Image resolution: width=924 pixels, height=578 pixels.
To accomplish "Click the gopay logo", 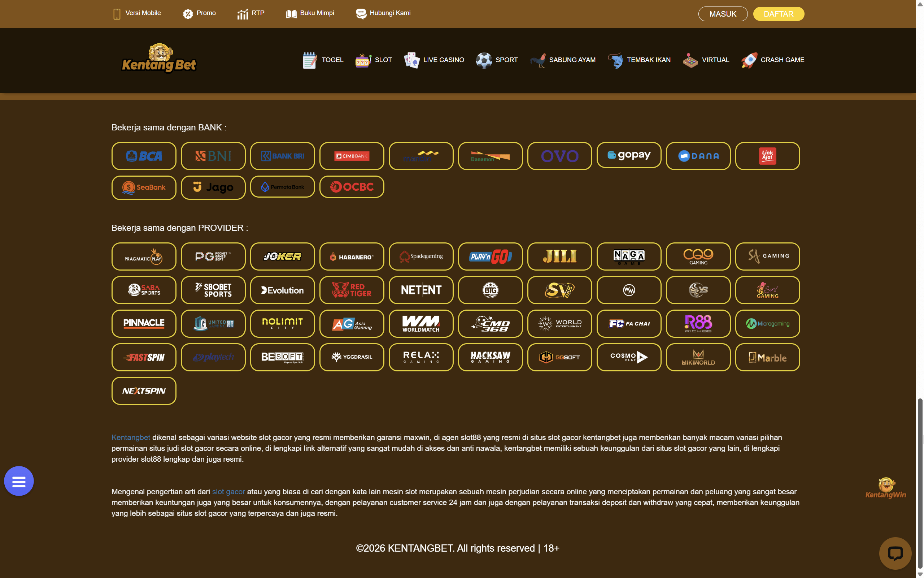I will point(629,155).
